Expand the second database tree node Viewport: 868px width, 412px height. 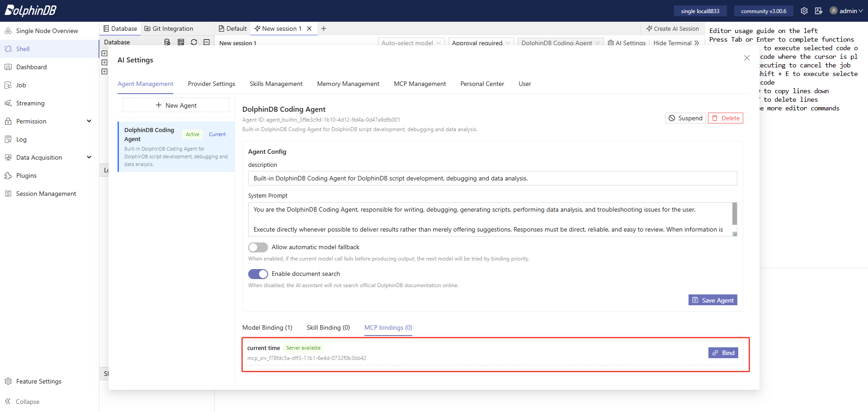(x=104, y=62)
